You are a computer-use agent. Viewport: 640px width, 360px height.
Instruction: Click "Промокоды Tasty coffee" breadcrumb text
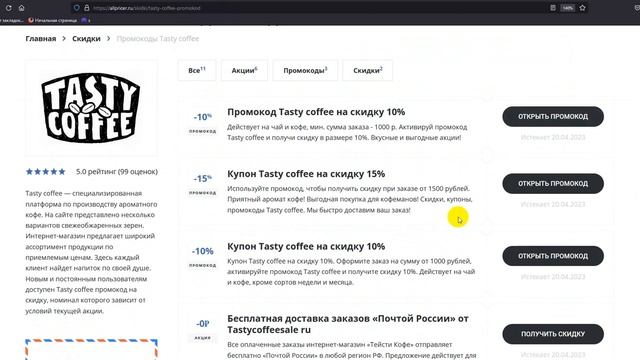click(158, 39)
